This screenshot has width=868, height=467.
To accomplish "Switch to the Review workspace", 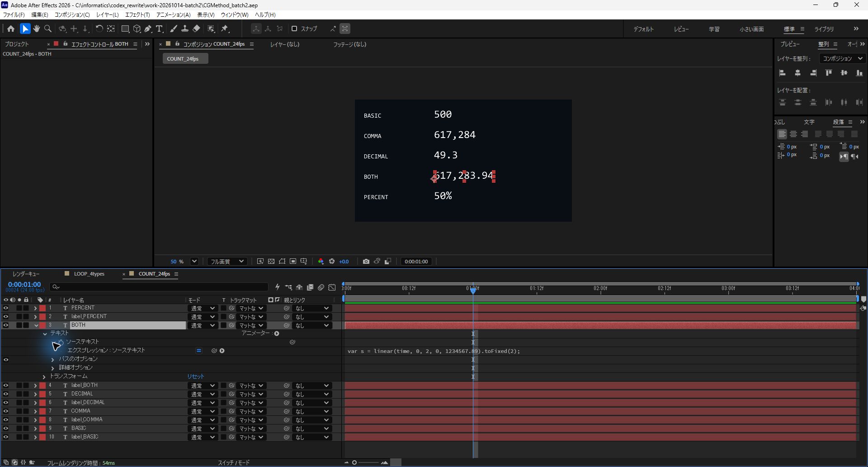I will [681, 29].
